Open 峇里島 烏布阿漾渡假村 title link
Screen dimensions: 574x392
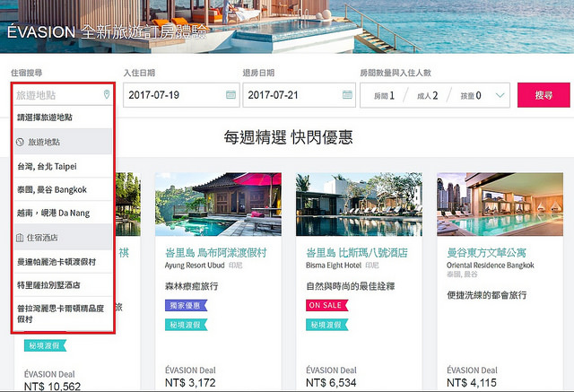coord(215,253)
